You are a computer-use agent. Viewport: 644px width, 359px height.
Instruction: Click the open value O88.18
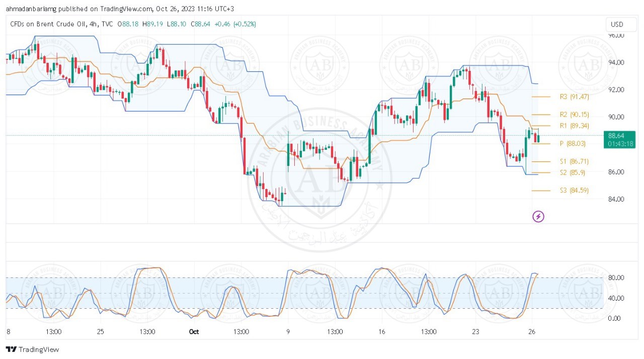tap(128, 24)
